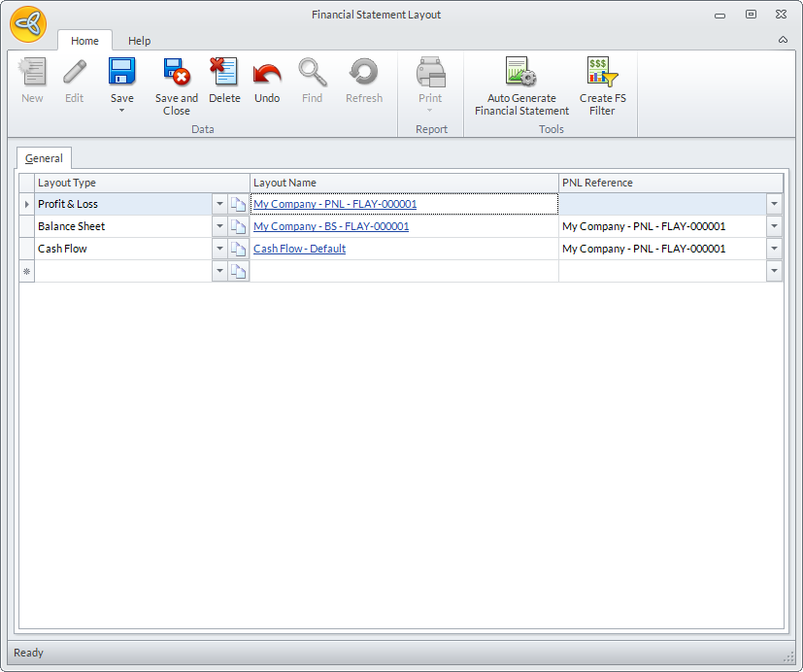Switch to the Help ribbon tab
Screen dimensions: 803x672
pyautogui.click(x=140, y=41)
